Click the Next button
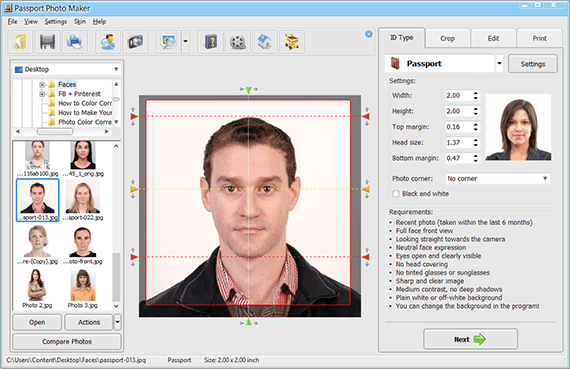Screen dimensions: 570x369 click(470, 339)
